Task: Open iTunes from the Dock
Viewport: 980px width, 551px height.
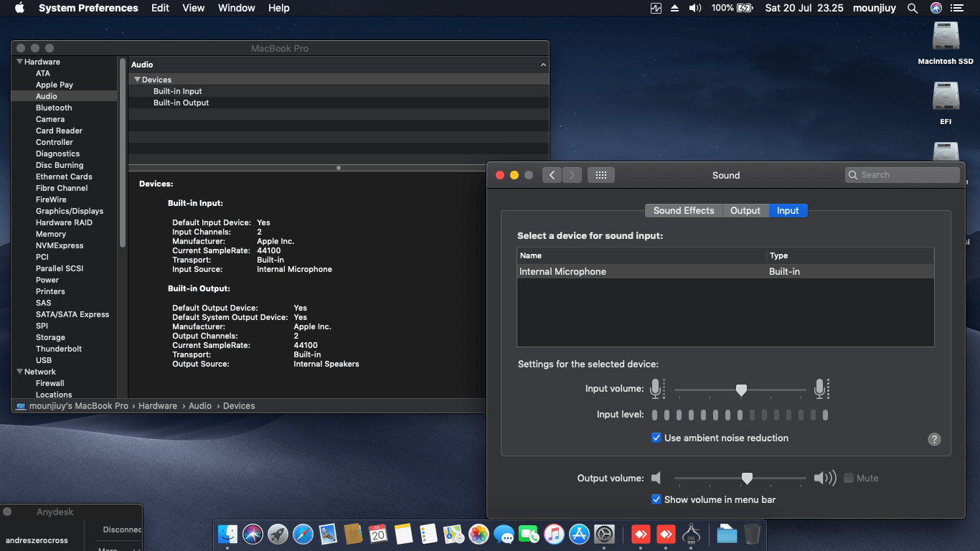Action: 554,534
